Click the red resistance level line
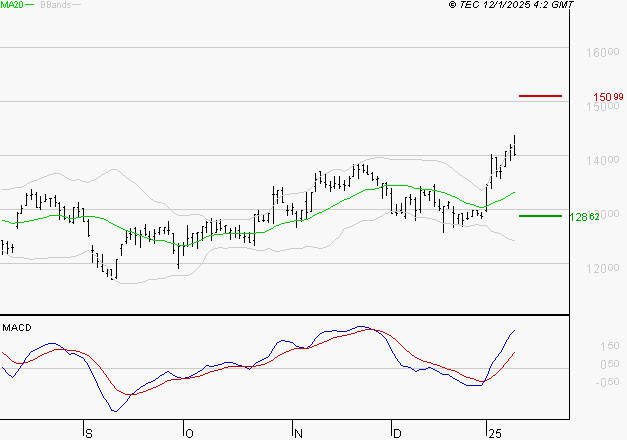Viewport: 627px width, 440px height. click(540, 96)
